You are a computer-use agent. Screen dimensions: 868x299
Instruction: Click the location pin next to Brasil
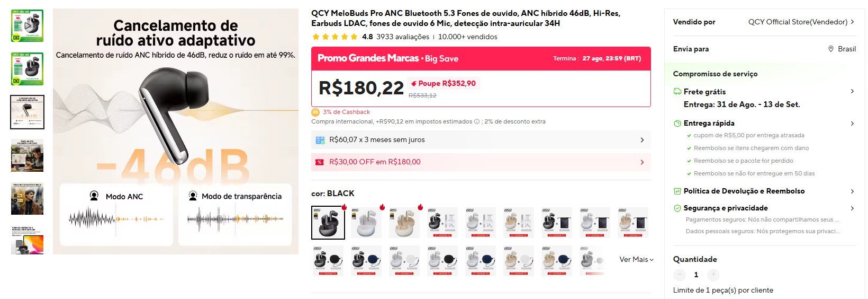pyautogui.click(x=830, y=49)
